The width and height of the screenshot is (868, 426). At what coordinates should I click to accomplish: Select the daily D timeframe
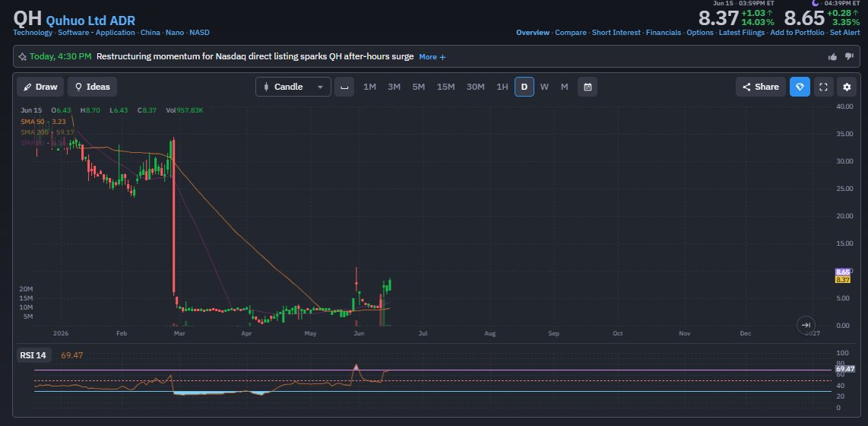(x=524, y=87)
